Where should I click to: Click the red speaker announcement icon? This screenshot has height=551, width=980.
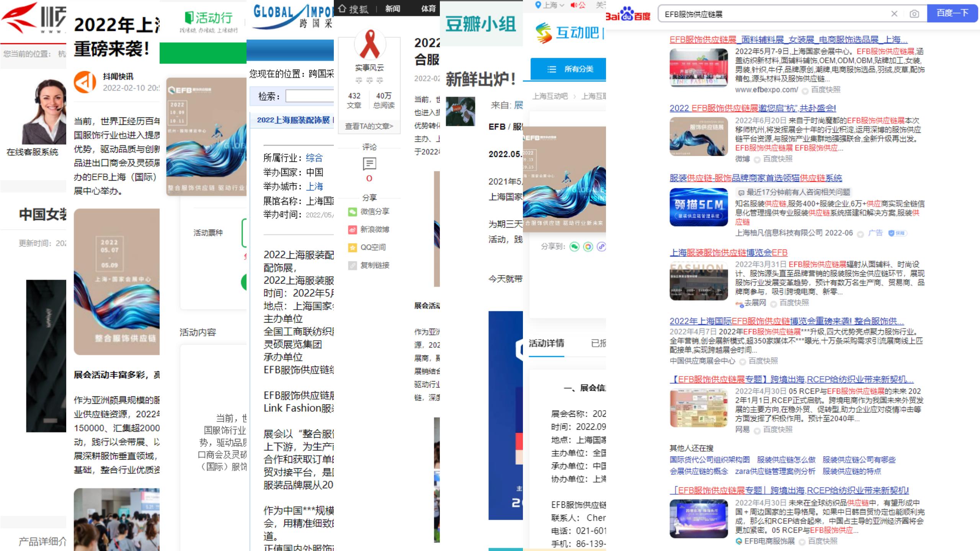coord(574,5)
